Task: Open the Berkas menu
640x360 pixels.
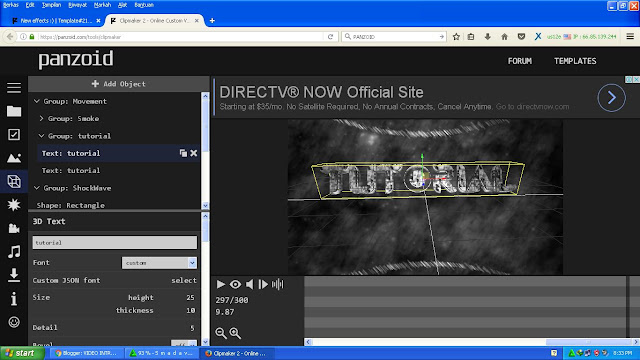Action: [11, 5]
